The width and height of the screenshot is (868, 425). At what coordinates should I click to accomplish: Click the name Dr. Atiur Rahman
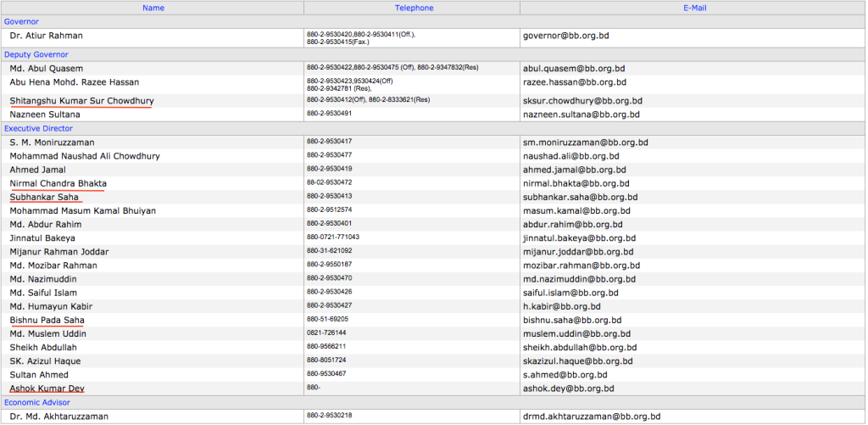pyautogui.click(x=46, y=36)
